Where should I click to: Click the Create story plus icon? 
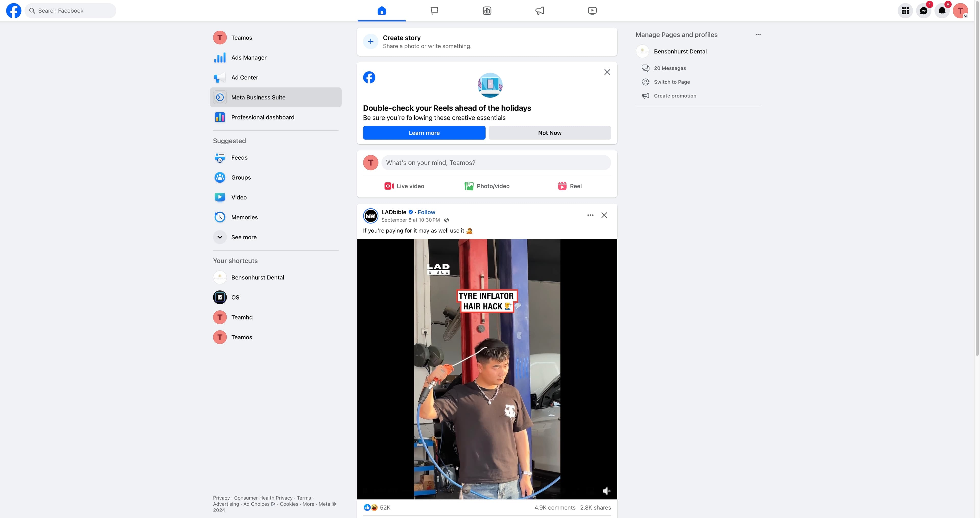371,42
